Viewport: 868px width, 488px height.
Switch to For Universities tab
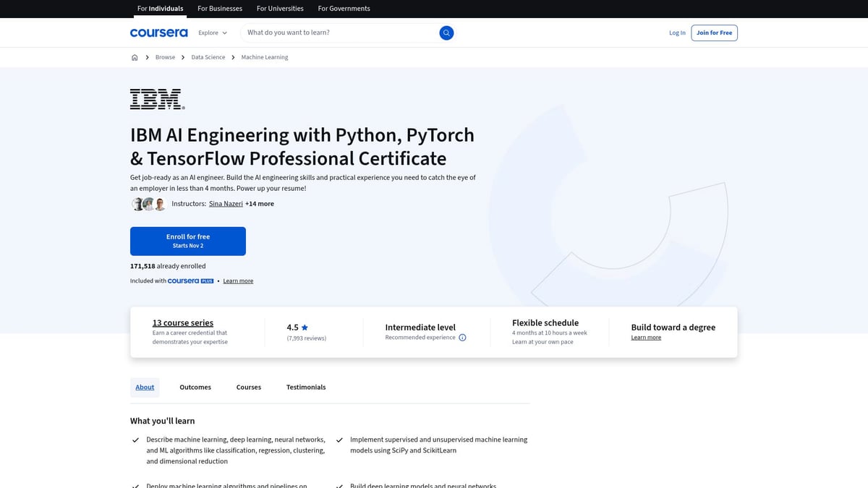280,9
